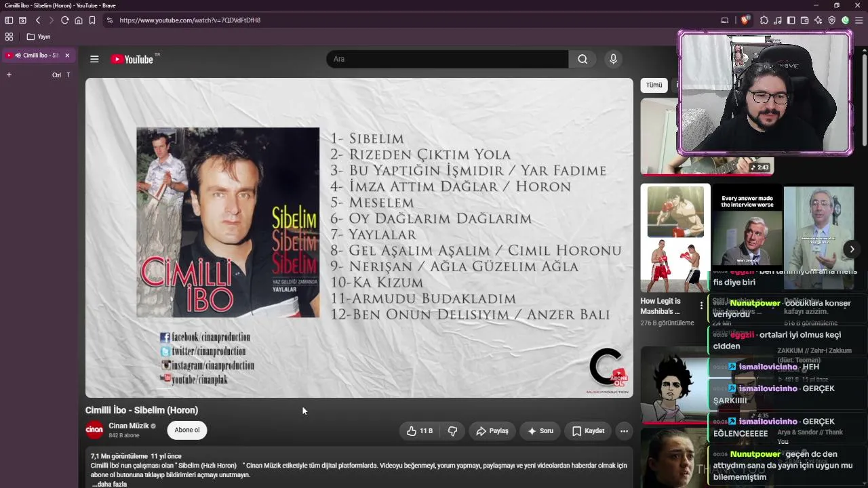Image resolution: width=868 pixels, height=488 pixels.
Task: Restore the Brave window
Action: click(x=837, y=5)
